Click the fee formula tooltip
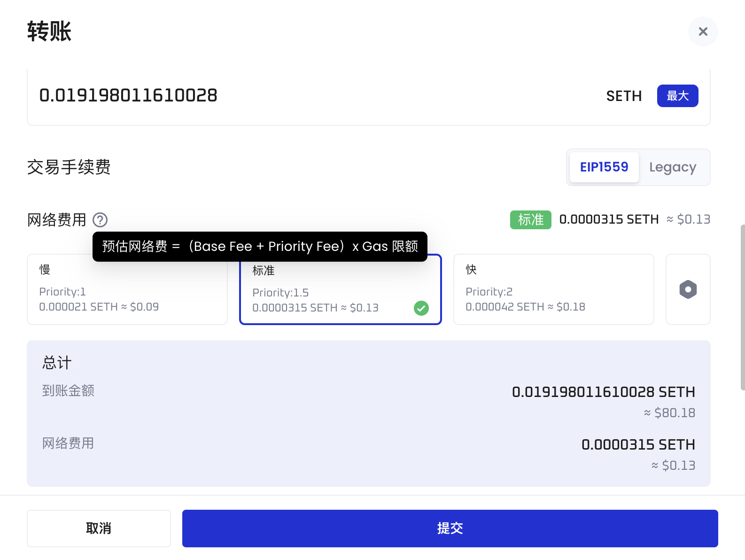Viewport: 745px width, 560px height. (260, 247)
